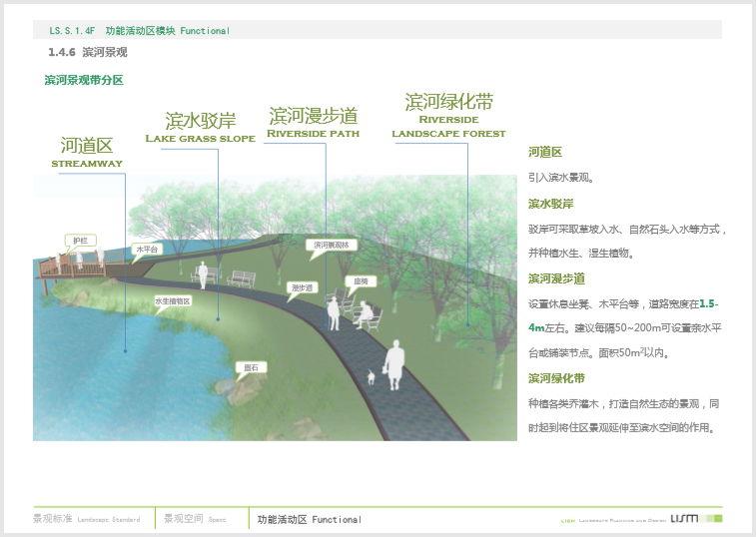Click the 河道区 Streamway diagram heading
This screenshot has height=537, width=756.
click(x=87, y=153)
